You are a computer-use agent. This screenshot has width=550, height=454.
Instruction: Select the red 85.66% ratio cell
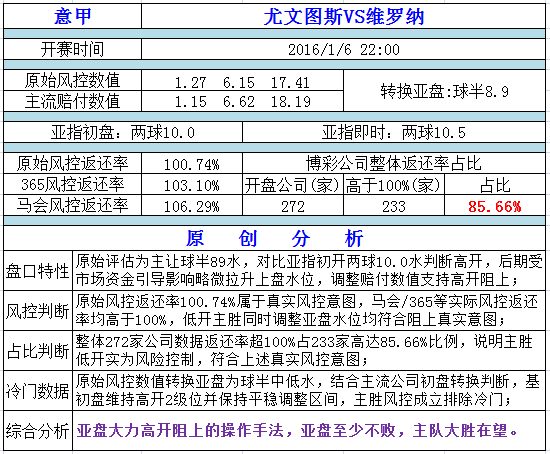click(x=495, y=205)
